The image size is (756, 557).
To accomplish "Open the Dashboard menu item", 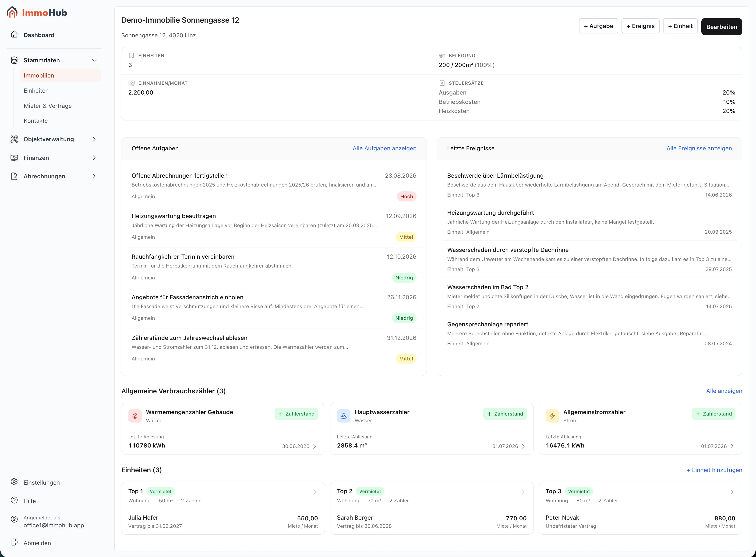I will pyautogui.click(x=54, y=35).
